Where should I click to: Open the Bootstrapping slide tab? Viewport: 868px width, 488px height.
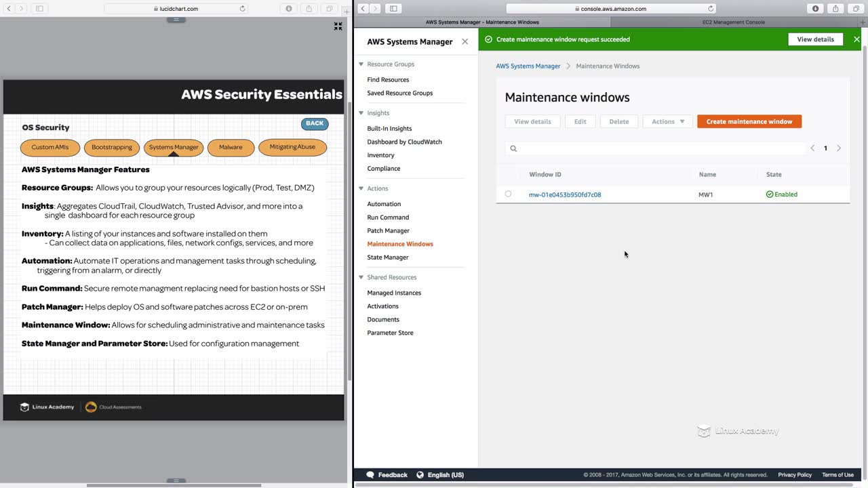[x=112, y=147]
